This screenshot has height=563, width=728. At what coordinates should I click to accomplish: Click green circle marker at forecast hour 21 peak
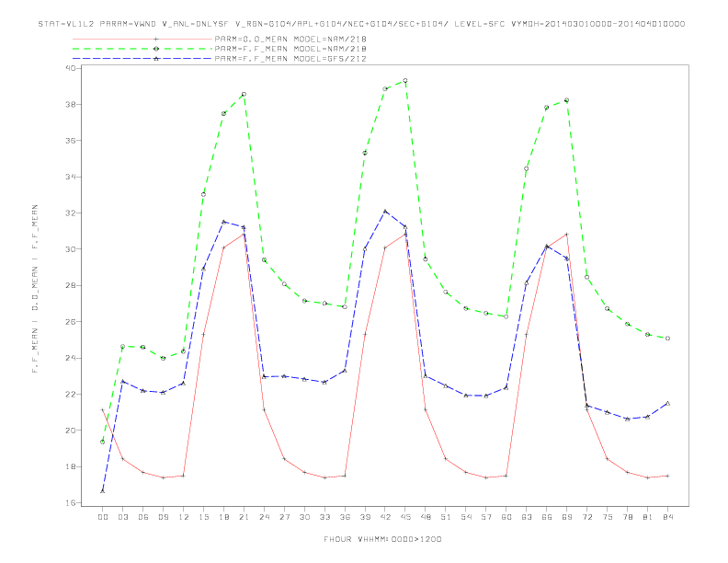click(x=244, y=95)
